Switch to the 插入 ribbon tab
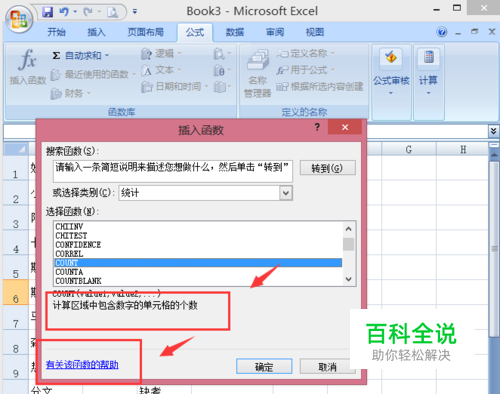500x394 pixels. 96,32
